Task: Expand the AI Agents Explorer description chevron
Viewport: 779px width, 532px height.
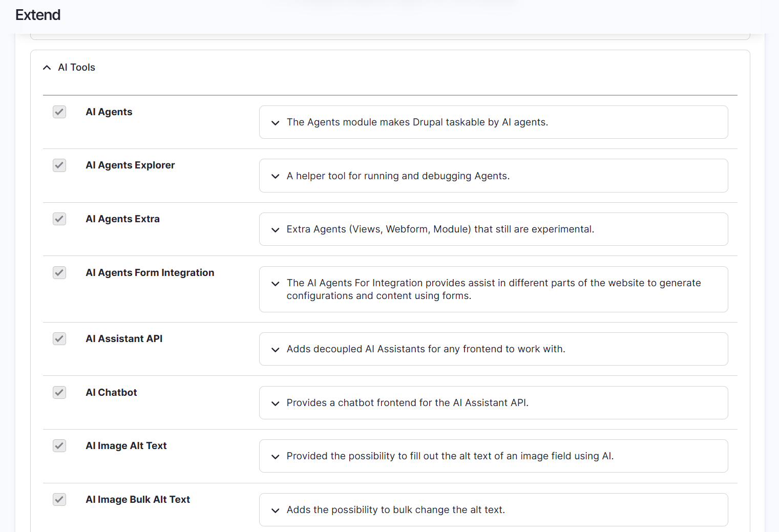Action: (276, 176)
